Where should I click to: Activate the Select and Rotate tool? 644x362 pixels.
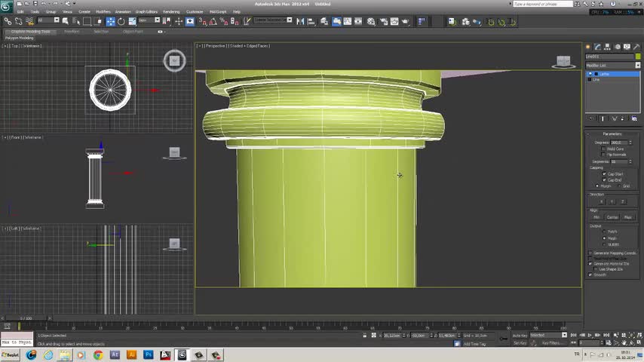[x=121, y=21]
